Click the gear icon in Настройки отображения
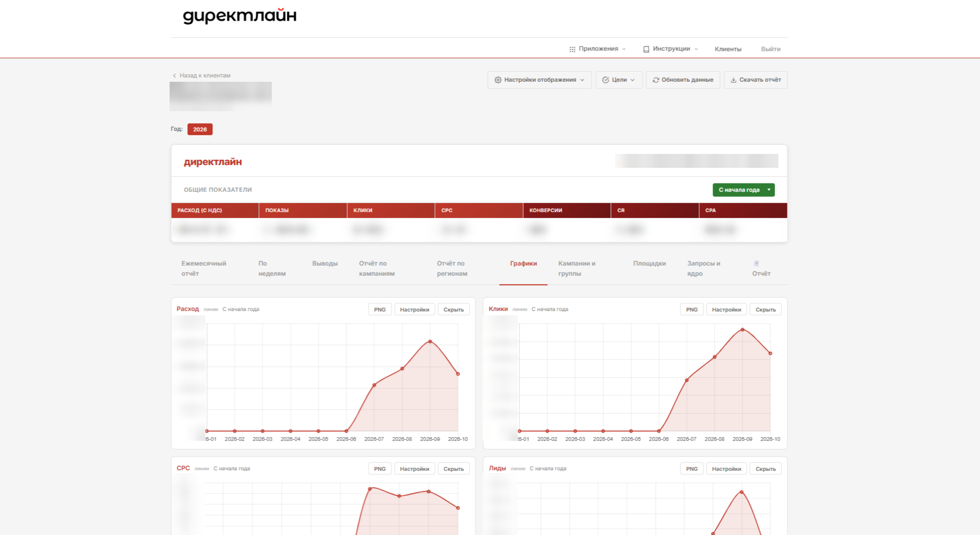The image size is (980, 535). 498,80
